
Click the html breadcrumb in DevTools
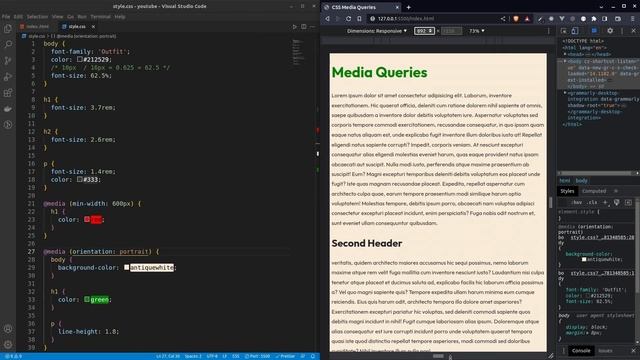(x=565, y=180)
